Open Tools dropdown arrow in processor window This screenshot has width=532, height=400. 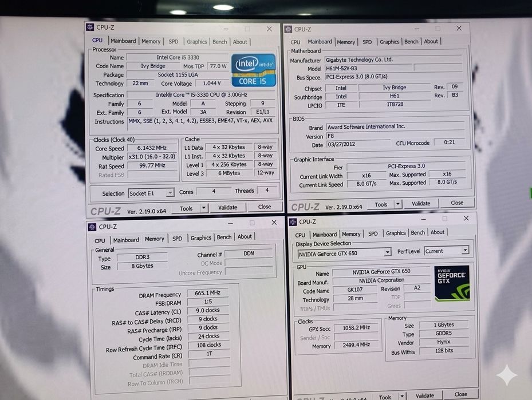click(203, 208)
